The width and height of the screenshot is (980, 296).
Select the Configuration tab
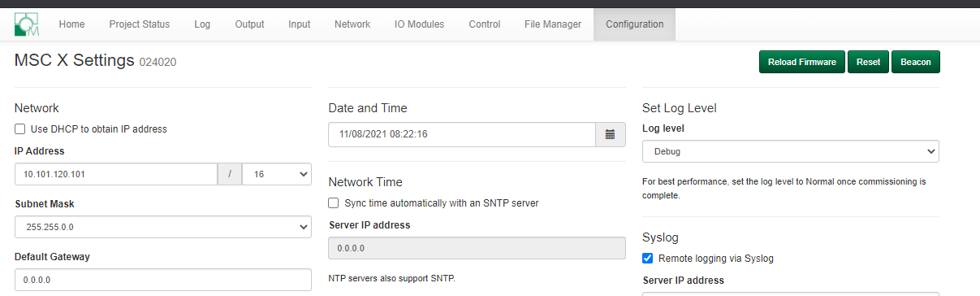pyautogui.click(x=634, y=24)
